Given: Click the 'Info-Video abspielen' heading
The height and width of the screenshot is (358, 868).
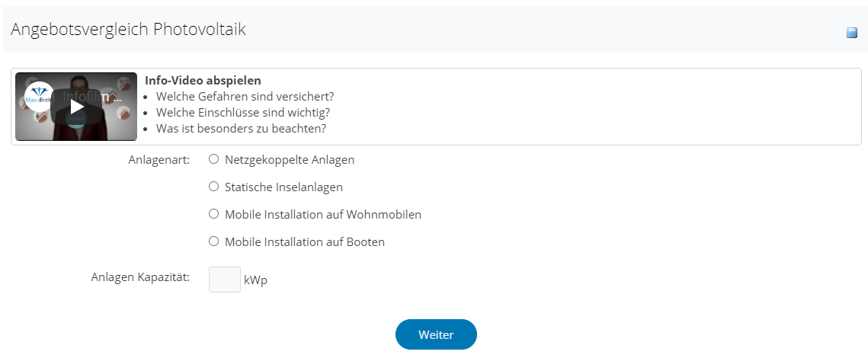Looking at the screenshot, I should (203, 80).
